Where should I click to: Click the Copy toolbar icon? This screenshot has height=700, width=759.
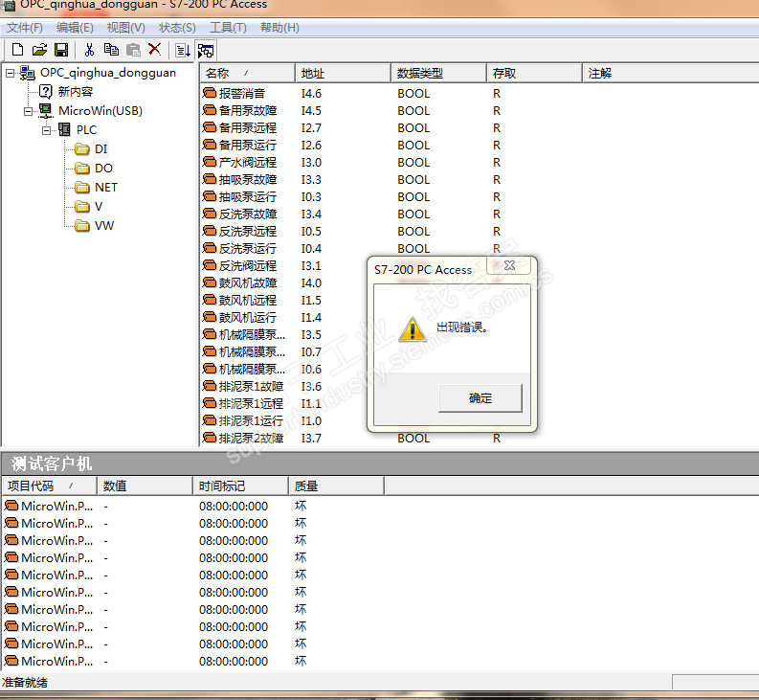point(111,50)
